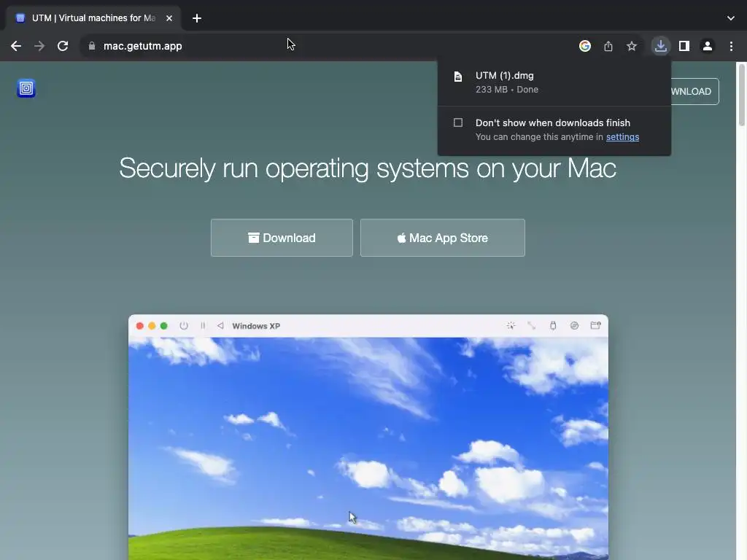The width and height of the screenshot is (747, 560).
Task: Click the Windows XP title text
Action: tap(256, 326)
